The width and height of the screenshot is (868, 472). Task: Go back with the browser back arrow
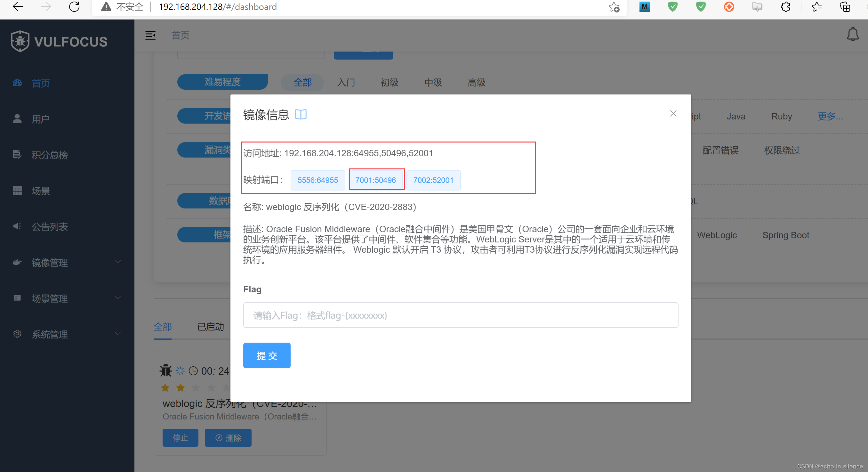tap(18, 6)
